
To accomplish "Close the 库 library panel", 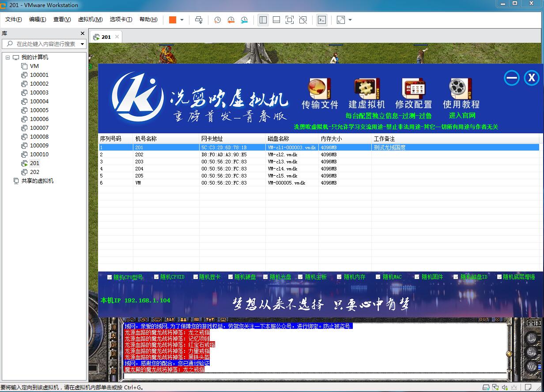I will pyautogui.click(x=83, y=34).
